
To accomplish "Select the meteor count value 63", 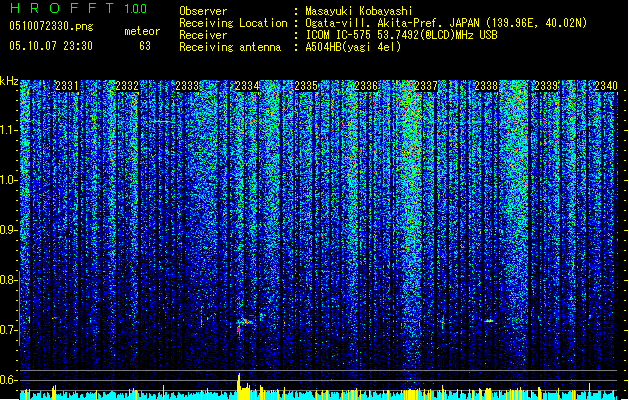I will (x=145, y=46).
